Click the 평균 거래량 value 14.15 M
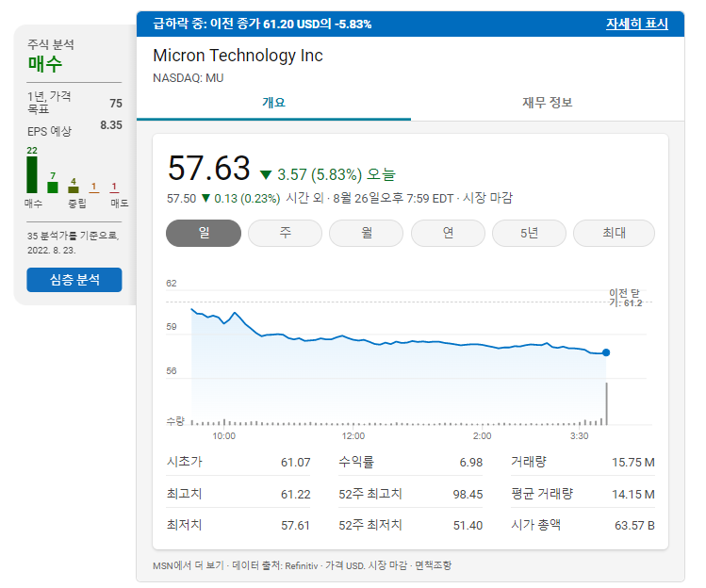 click(633, 495)
